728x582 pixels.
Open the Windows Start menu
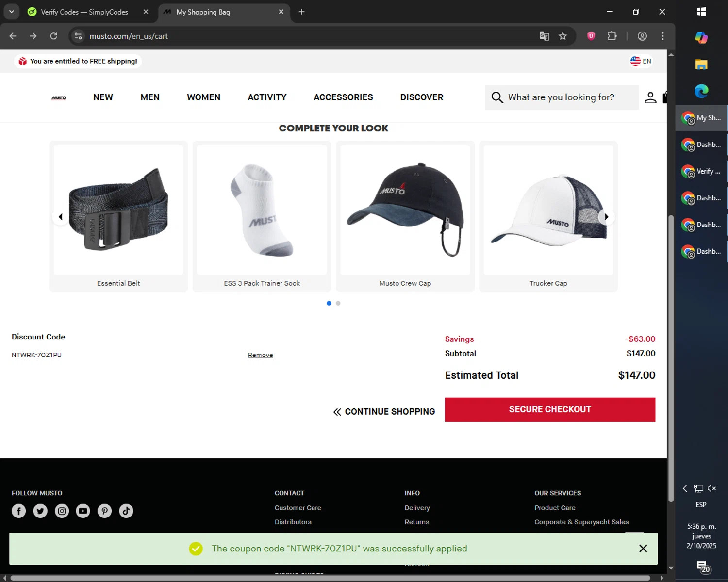[x=701, y=12]
